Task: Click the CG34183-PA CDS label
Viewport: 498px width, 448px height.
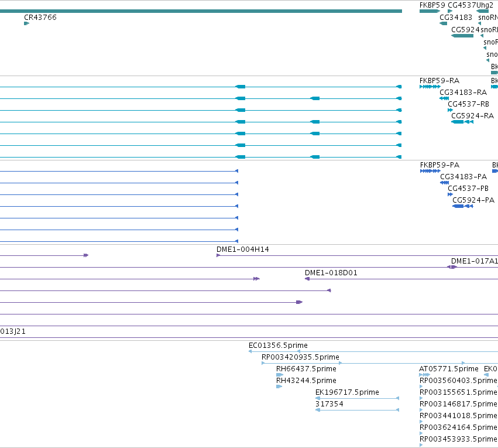Action: [x=463, y=177]
